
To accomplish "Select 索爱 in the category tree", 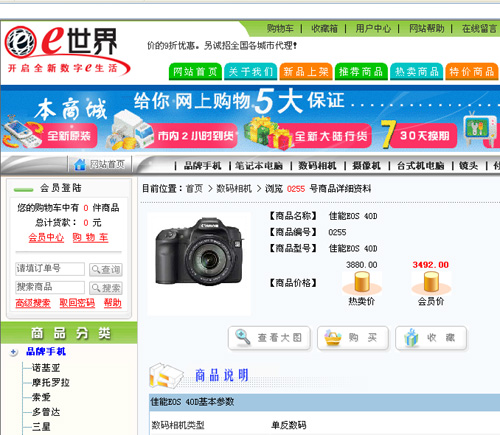I will point(41,397).
